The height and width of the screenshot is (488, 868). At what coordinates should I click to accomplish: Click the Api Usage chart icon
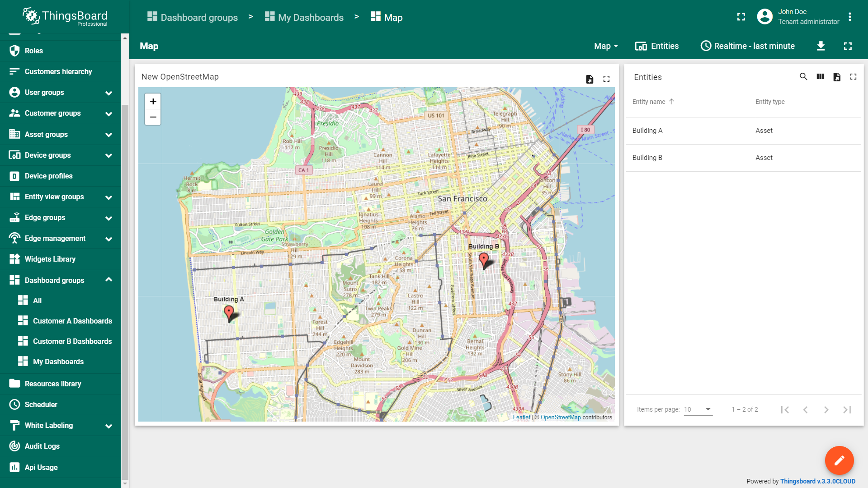click(x=14, y=467)
